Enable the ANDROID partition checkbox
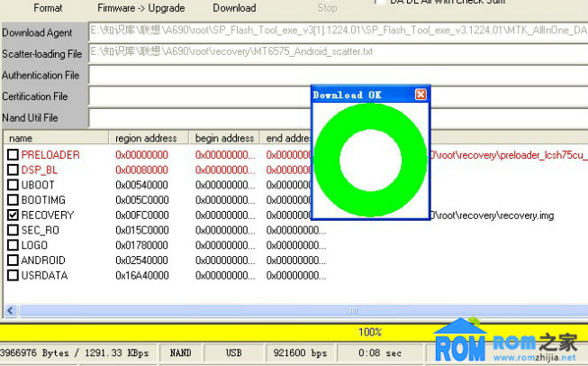The width and height of the screenshot is (588, 366). click(13, 261)
